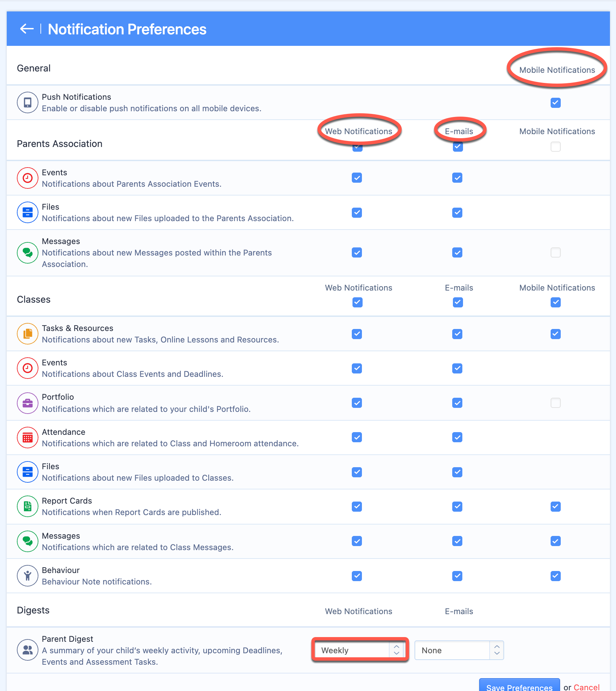
Task: Click the Report Cards document icon
Action: pyautogui.click(x=27, y=506)
